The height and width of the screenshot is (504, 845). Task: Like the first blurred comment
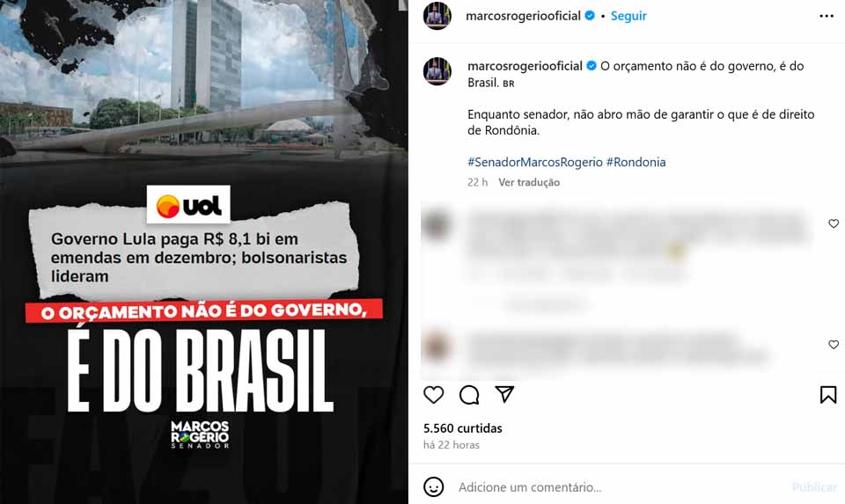click(834, 223)
